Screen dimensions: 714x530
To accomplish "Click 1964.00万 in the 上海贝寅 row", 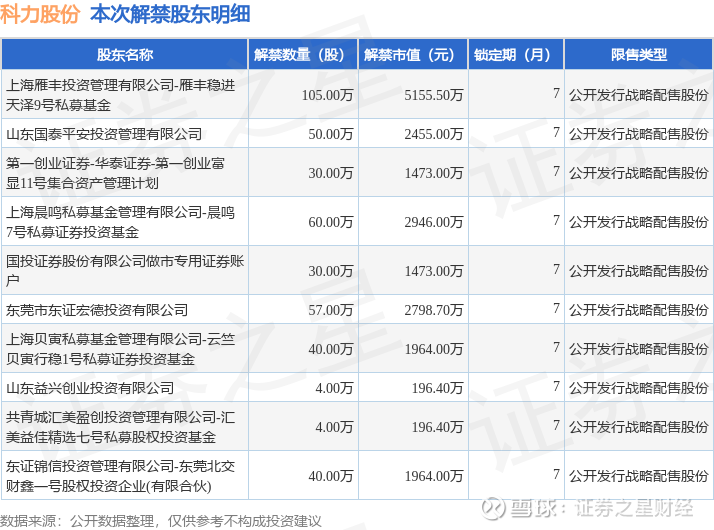I will click(x=434, y=349).
